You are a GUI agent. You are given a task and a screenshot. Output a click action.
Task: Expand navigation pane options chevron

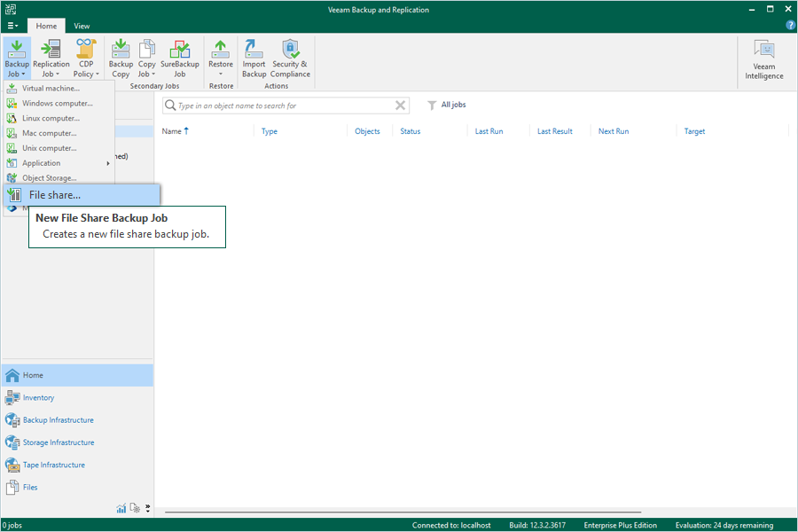147,508
